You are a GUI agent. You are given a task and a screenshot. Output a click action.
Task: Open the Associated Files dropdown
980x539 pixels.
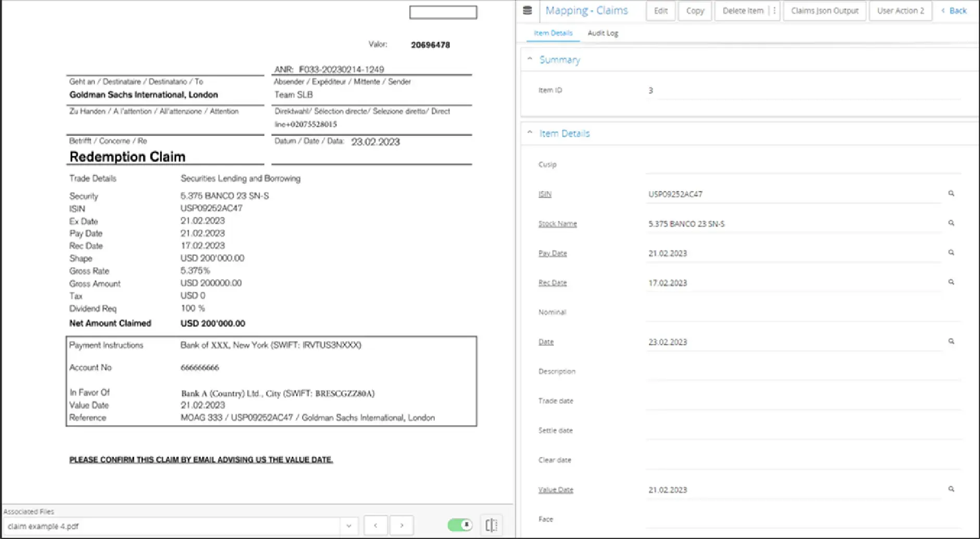[x=348, y=525]
